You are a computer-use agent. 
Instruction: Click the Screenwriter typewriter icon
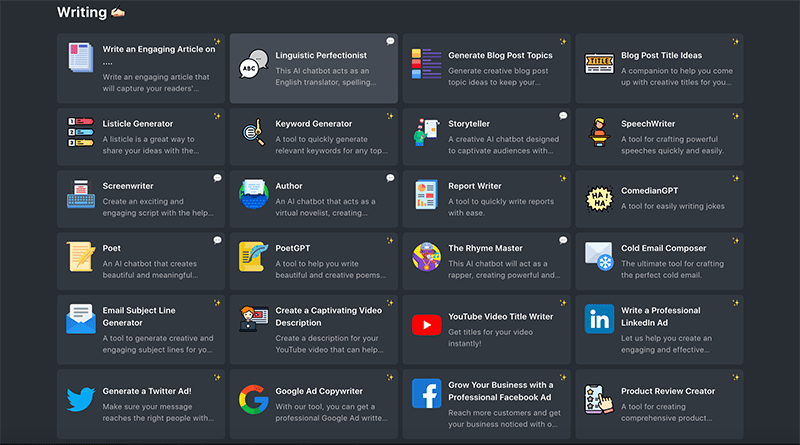click(81, 194)
